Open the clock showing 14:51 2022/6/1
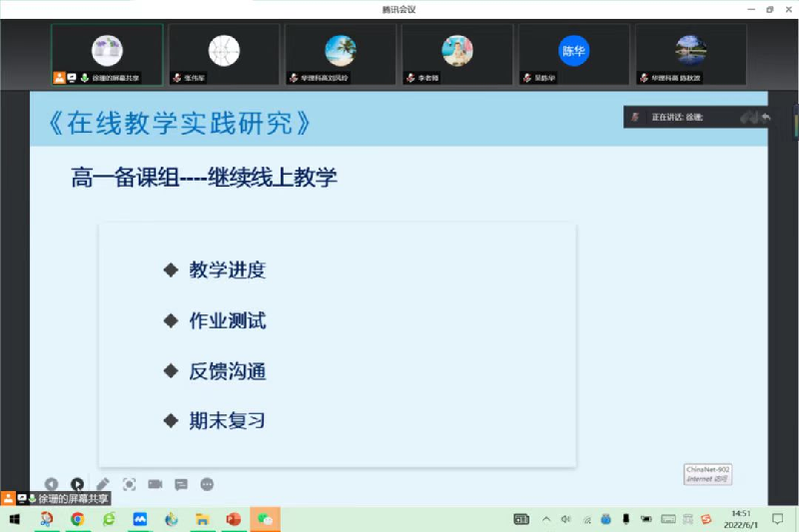 point(741,519)
